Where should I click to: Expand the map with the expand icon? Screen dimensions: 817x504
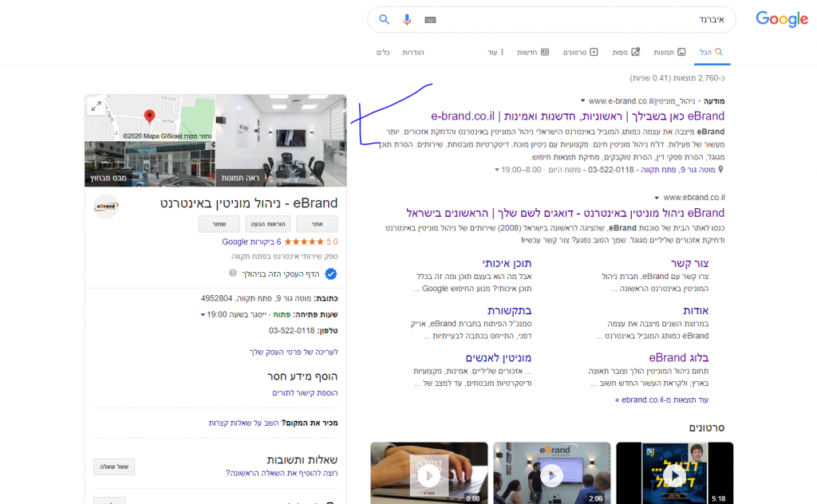click(x=97, y=106)
